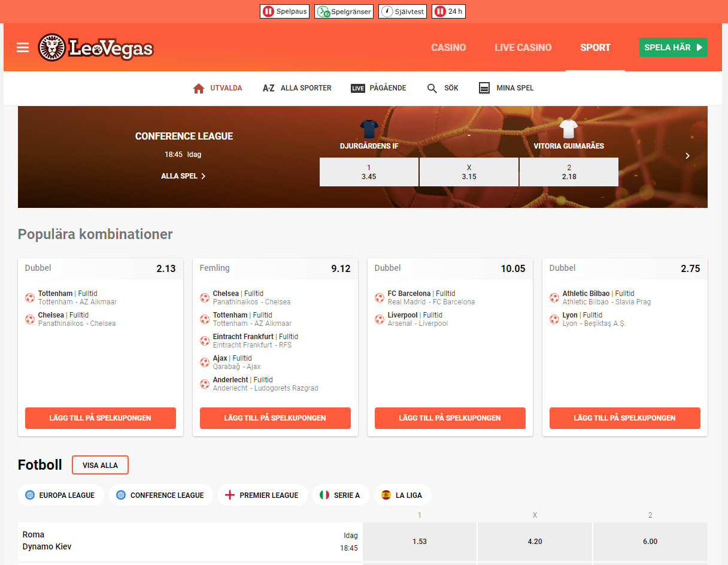This screenshot has height=565, width=728.
Task: Select odds 3.45 for Djurgårdens IF win
Action: pyautogui.click(x=369, y=172)
